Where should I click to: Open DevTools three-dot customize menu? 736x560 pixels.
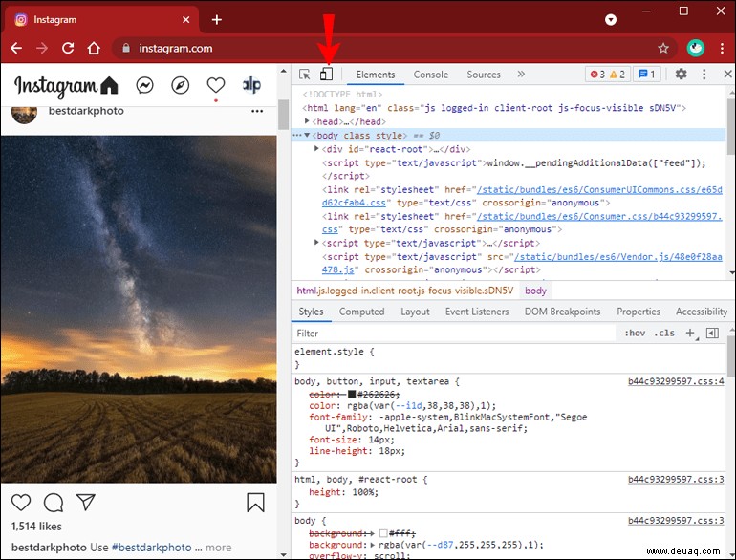pos(704,75)
